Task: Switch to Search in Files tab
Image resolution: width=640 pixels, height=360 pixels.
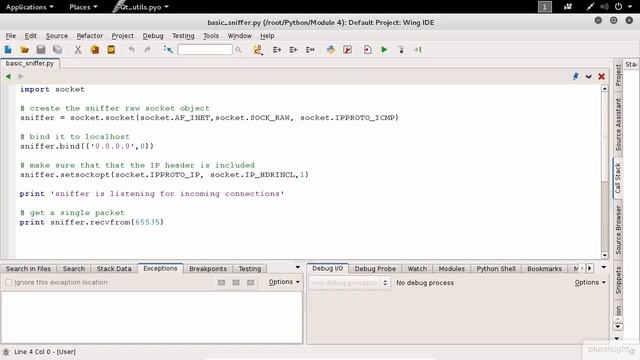Action: (x=28, y=269)
